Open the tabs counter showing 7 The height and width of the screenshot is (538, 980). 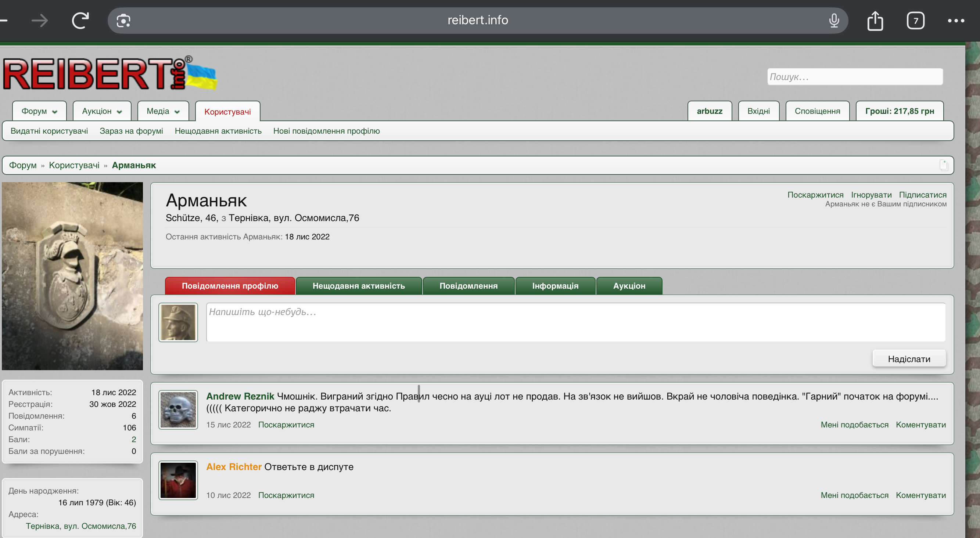click(915, 21)
